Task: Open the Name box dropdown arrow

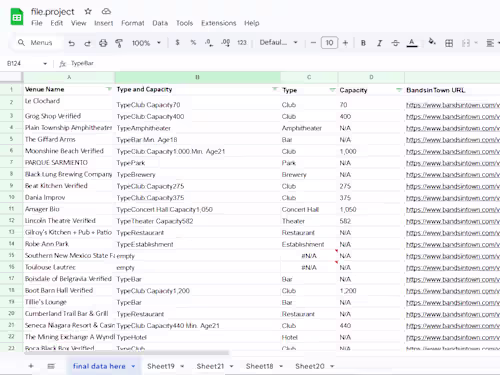Action: click(x=45, y=64)
